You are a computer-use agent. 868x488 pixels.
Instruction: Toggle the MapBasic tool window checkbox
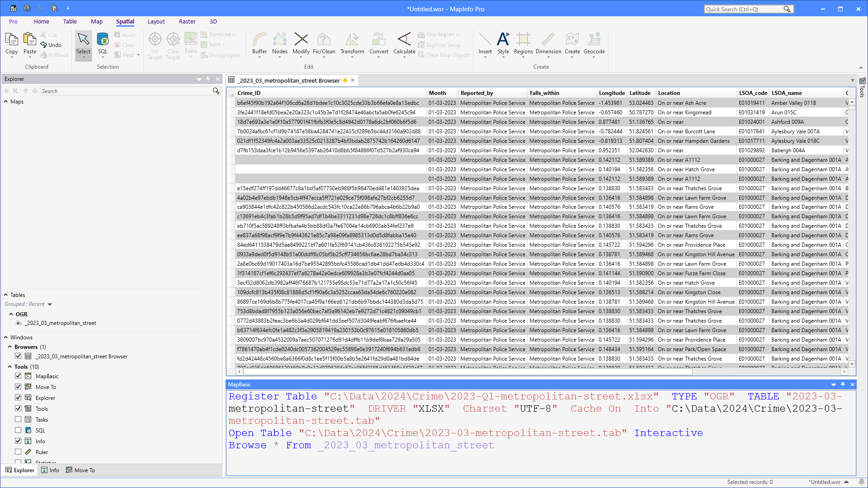(18, 376)
